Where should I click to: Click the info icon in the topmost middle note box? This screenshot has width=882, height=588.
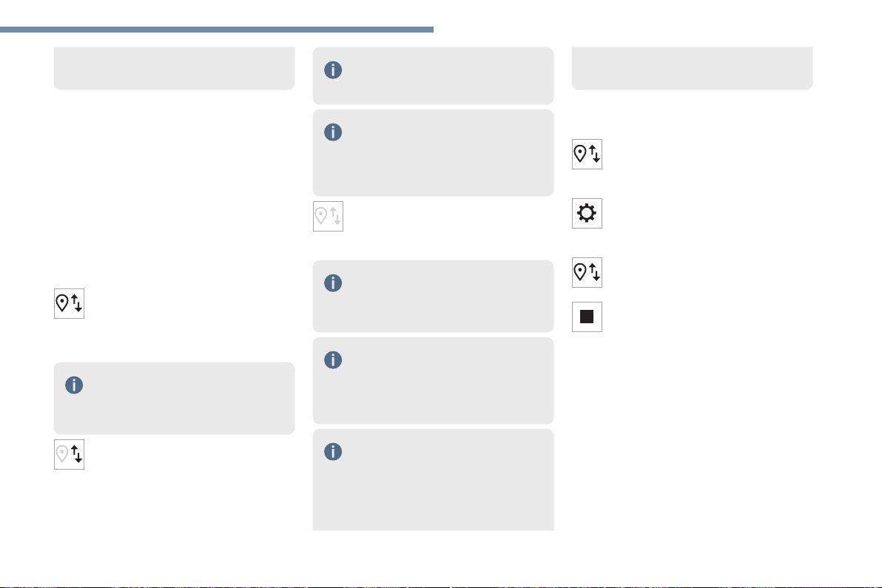pyautogui.click(x=333, y=70)
